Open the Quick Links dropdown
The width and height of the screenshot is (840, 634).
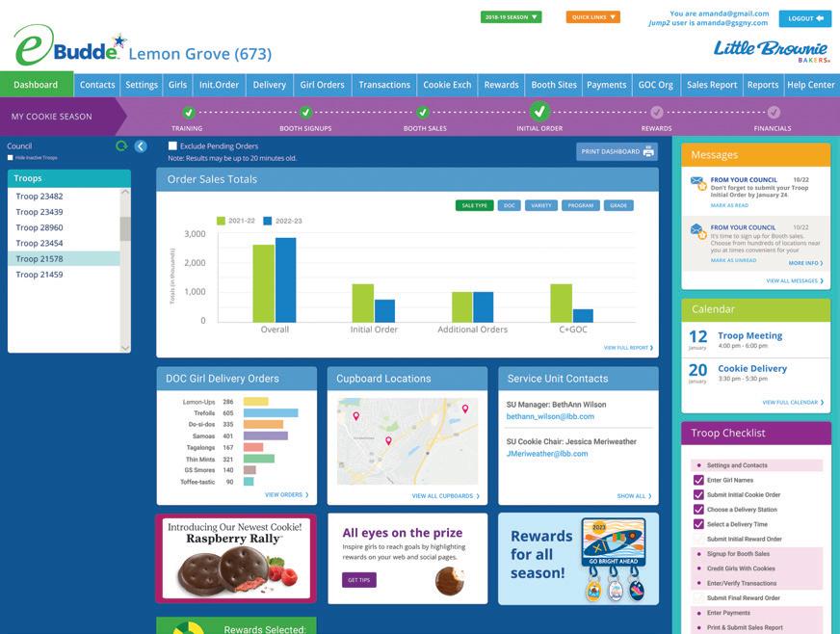point(593,17)
